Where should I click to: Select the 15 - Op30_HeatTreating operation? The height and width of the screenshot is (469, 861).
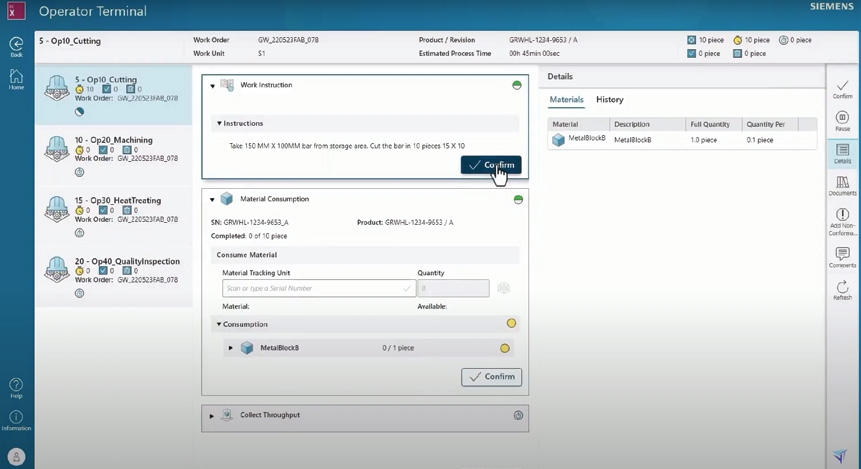pyautogui.click(x=113, y=216)
